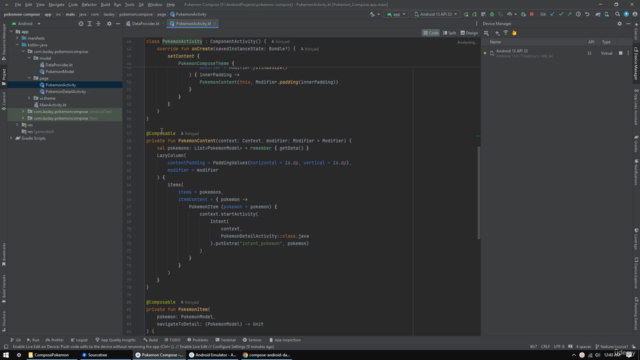
Task: Open the App Inspection tool window
Action: tap(285, 340)
